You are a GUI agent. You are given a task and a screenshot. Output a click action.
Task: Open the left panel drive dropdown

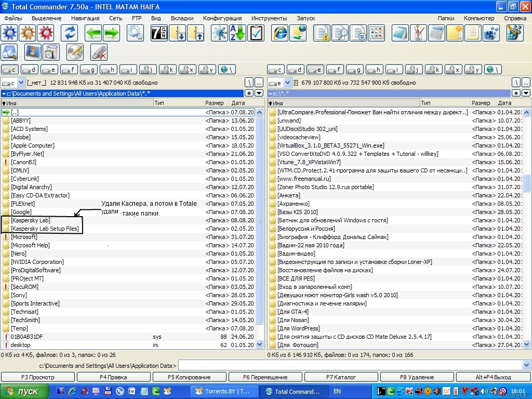coord(21,83)
